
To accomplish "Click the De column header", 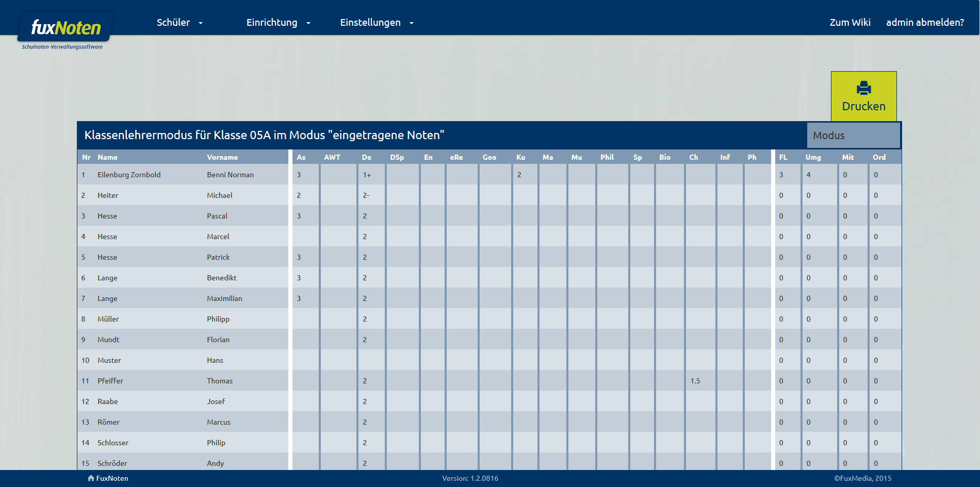I will 367,157.
